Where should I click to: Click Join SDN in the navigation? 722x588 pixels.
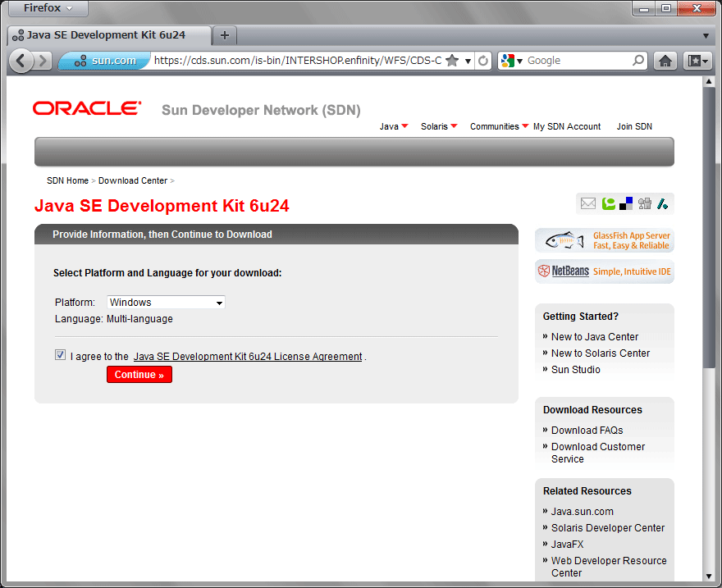point(634,126)
